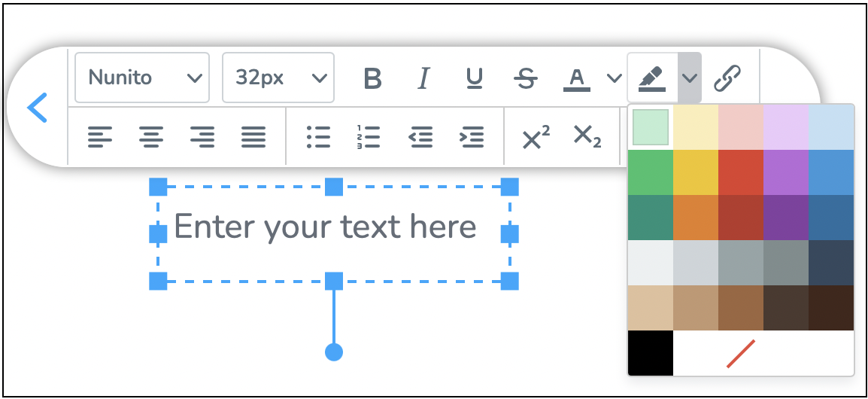Screen dimensions: 868x399
Task: Collapse toolbar with the back chevron
Action: pos(37,108)
